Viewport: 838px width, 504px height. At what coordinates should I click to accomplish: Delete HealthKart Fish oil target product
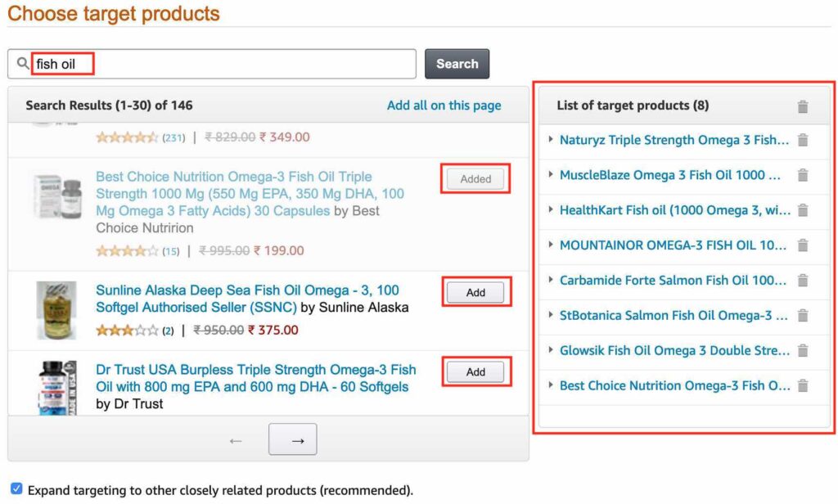coord(803,210)
